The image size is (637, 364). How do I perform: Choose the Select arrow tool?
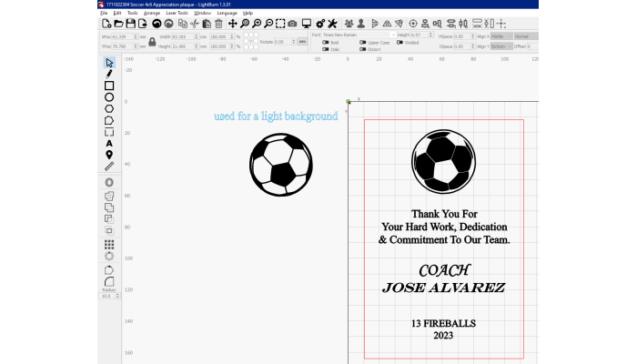(109, 63)
